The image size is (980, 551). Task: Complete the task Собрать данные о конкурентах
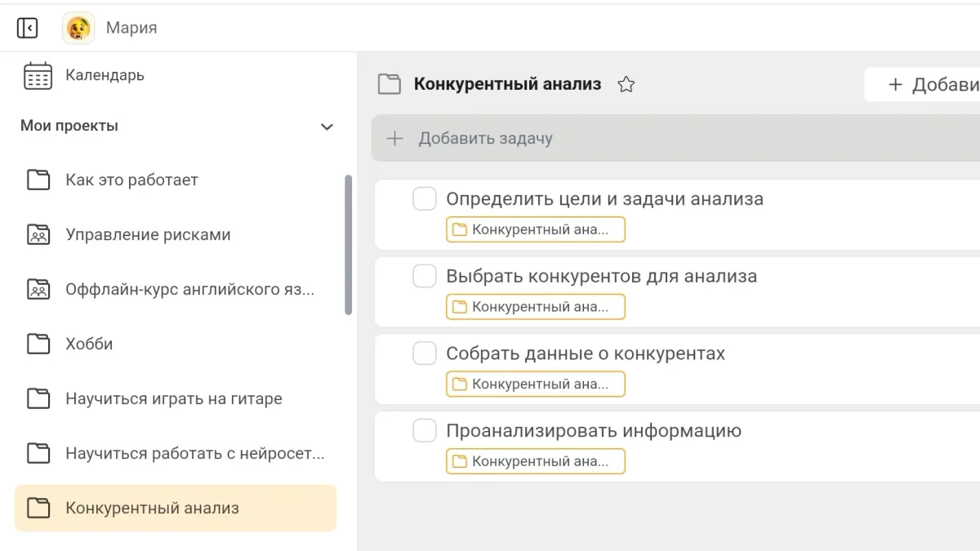pyautogui.click(x=424, y=353)
